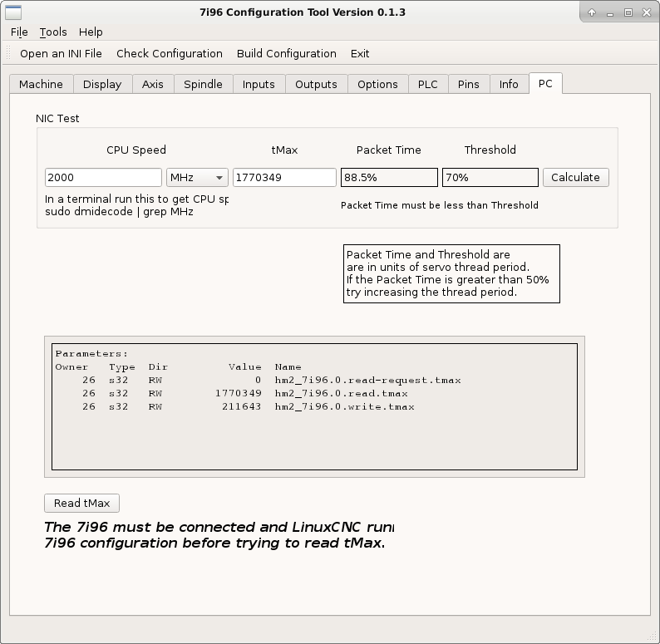Open the Help menu
This screenshot has height=644, width=660.
pyautogui.click(x=91, y=32)
